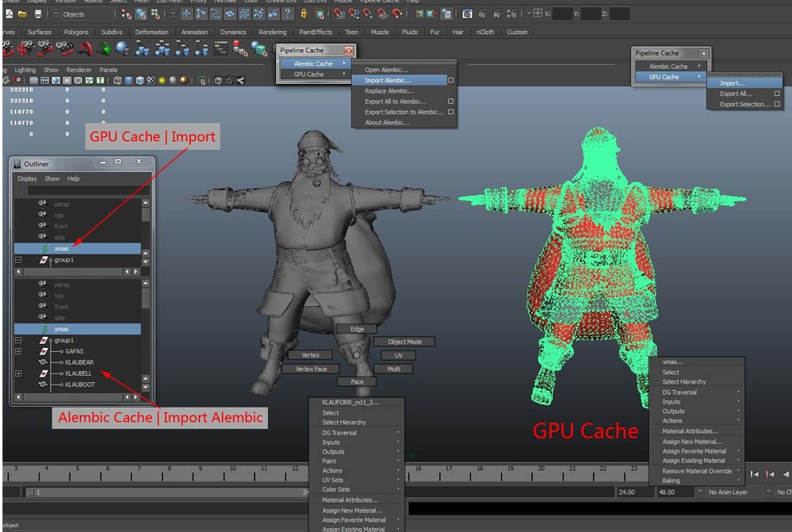This screenshot has height=532, width=792.
Task: Collapse group1 in the top Outliner pane
Action: (x=18, y=260)
